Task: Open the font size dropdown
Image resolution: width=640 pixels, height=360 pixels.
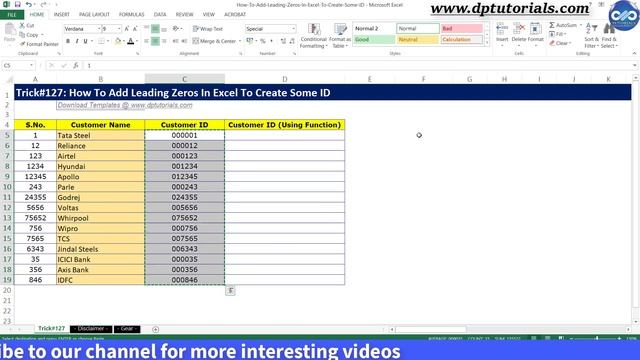Action: pos(119,29)
